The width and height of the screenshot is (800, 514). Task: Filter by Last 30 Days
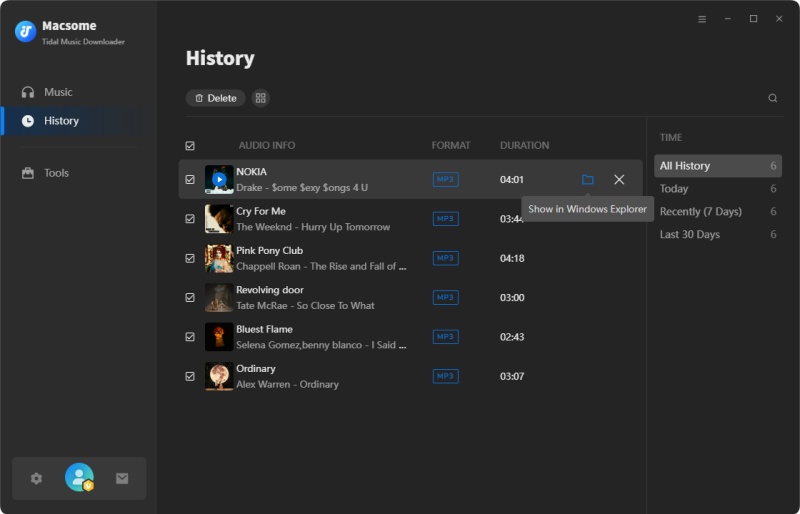coord(717,234)
